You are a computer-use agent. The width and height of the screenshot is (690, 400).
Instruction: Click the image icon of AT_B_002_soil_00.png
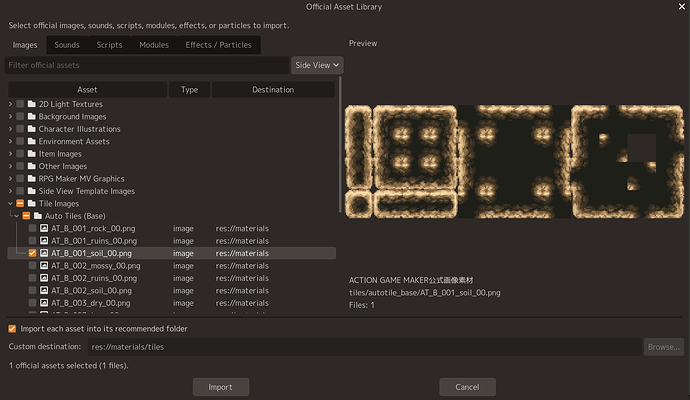tap(44, 290)
